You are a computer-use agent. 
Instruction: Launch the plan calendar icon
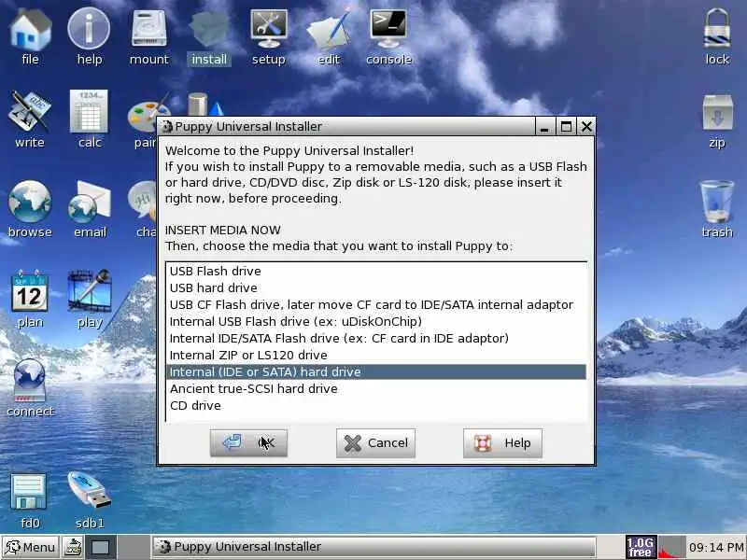point(30,299)
